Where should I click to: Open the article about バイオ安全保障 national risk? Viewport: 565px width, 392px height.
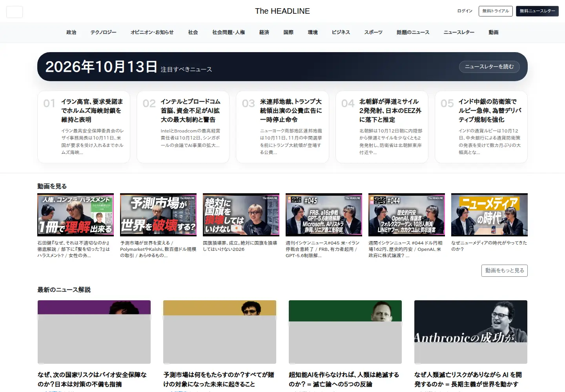point(92,379)
